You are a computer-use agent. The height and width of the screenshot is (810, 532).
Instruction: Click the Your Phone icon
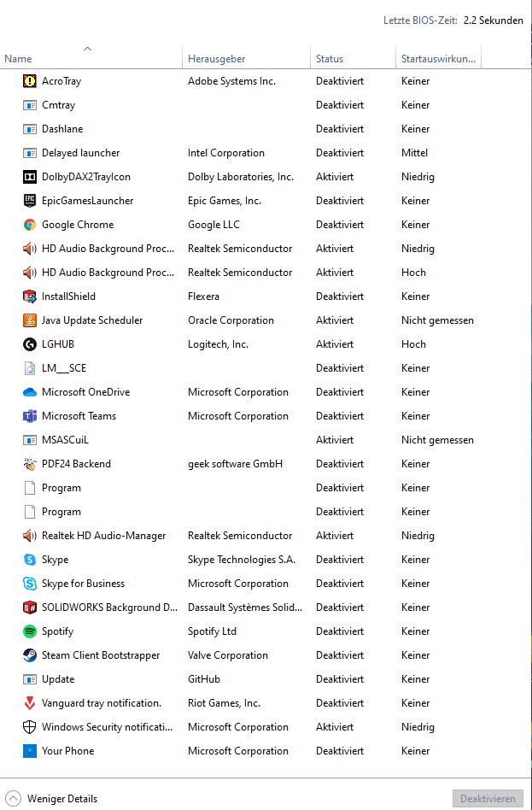pos(30,751)
